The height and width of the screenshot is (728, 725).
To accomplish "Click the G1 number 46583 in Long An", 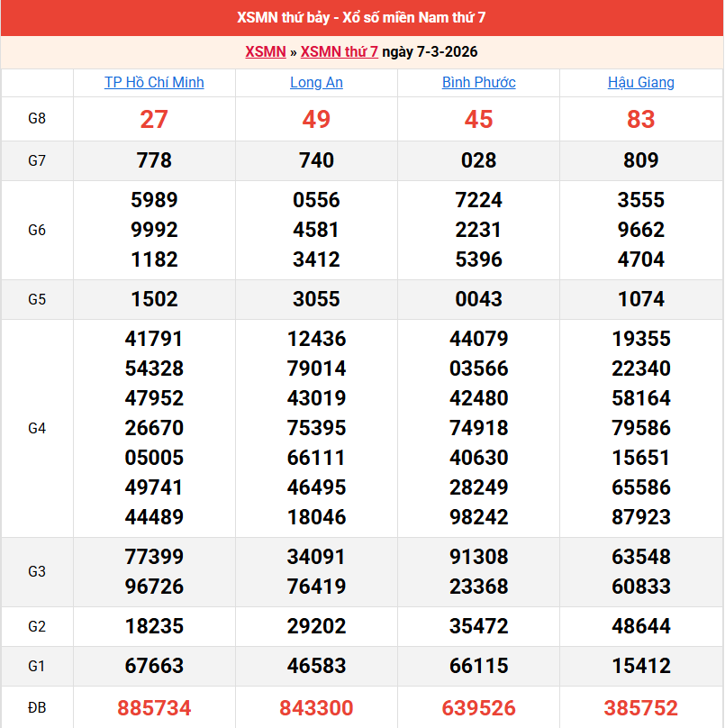I will (x=316, y=666).
